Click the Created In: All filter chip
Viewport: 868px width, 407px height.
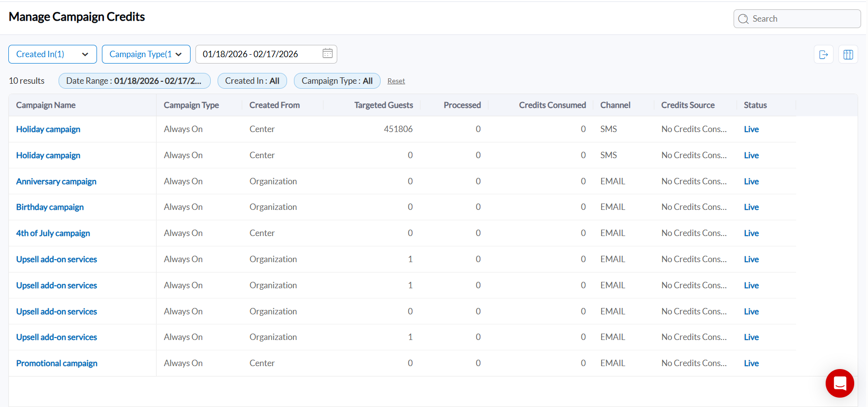click(x=252, y=81)
